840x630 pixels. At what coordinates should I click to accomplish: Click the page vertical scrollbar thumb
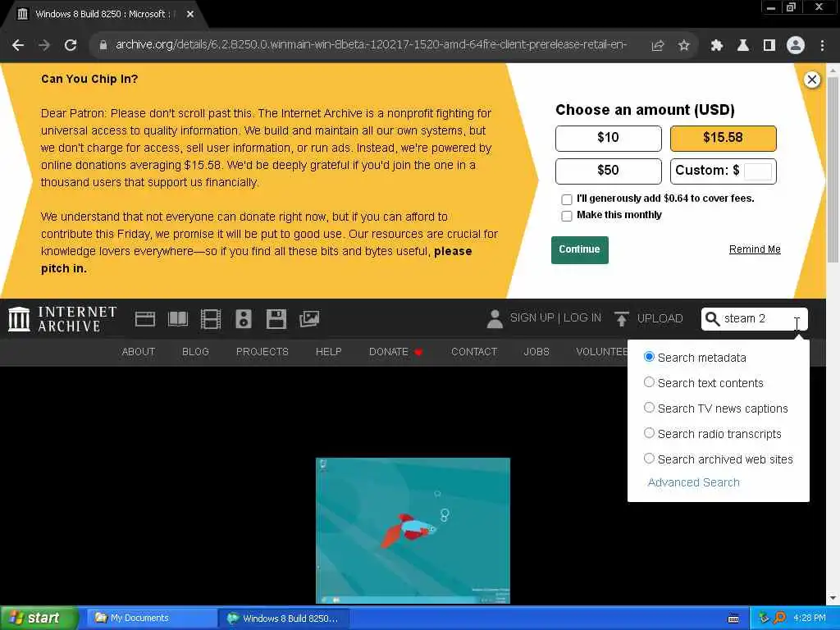coord(833,169)
